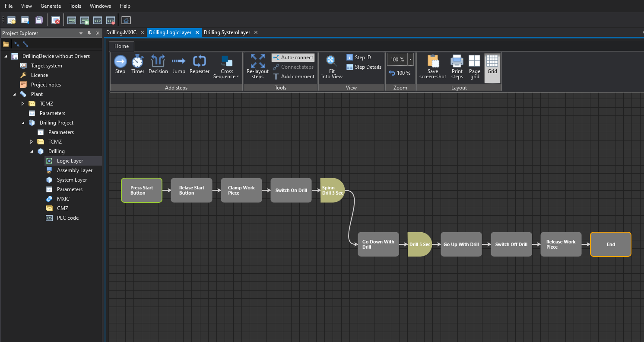
Task: Expand the TCMZ node under Drilling Project
Action: (32, 142)
